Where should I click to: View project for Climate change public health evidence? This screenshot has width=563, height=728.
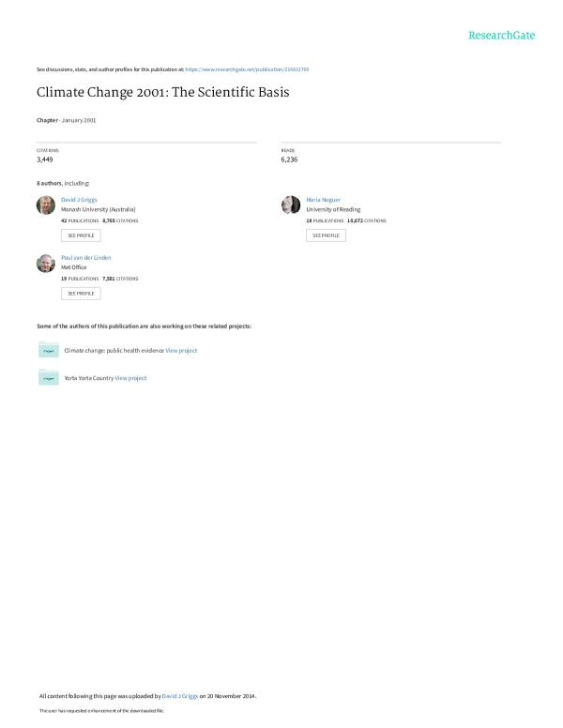181,350
